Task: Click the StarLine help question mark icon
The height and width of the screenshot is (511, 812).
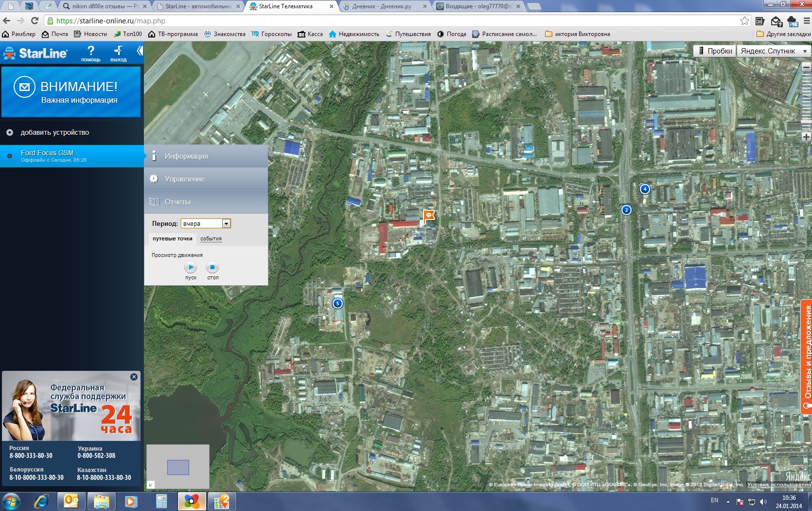Action: click(x=90, y=51)
